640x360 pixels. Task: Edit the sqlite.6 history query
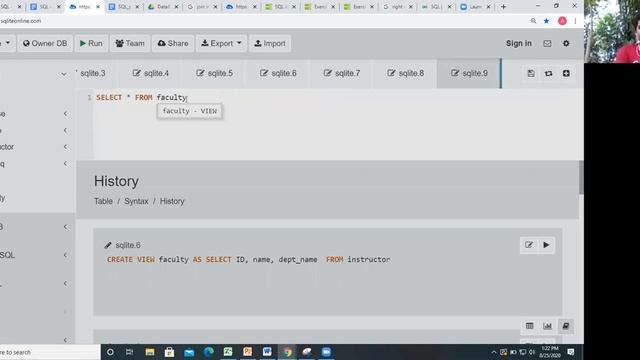pyautogui.click(x=529, y=245)
